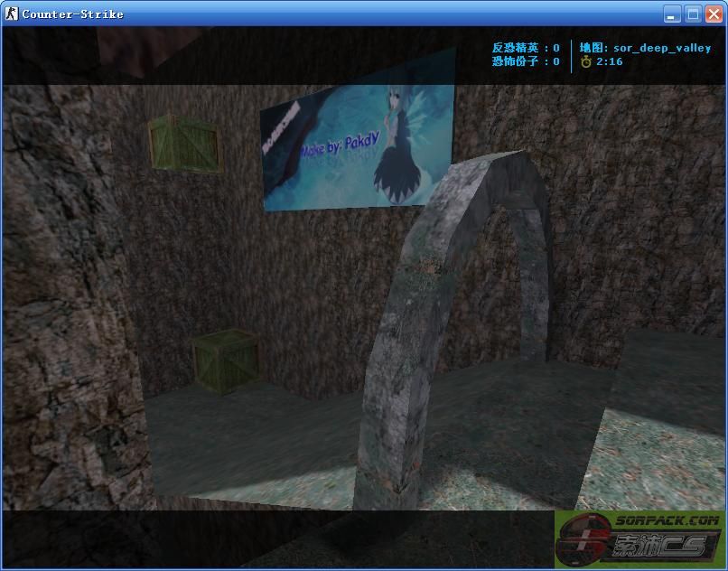Minimize the Counter-Strike window
This screenshot has height=571, width=728.
pyautogui.click(x=673, y=14)
